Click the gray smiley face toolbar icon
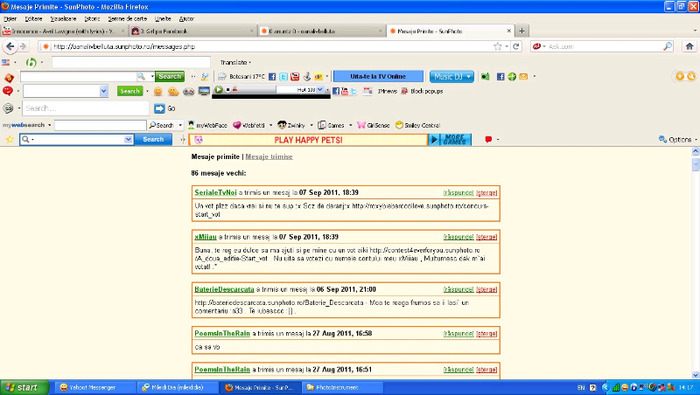This screenshot has width=700, height=395. (x=8, y=108)
